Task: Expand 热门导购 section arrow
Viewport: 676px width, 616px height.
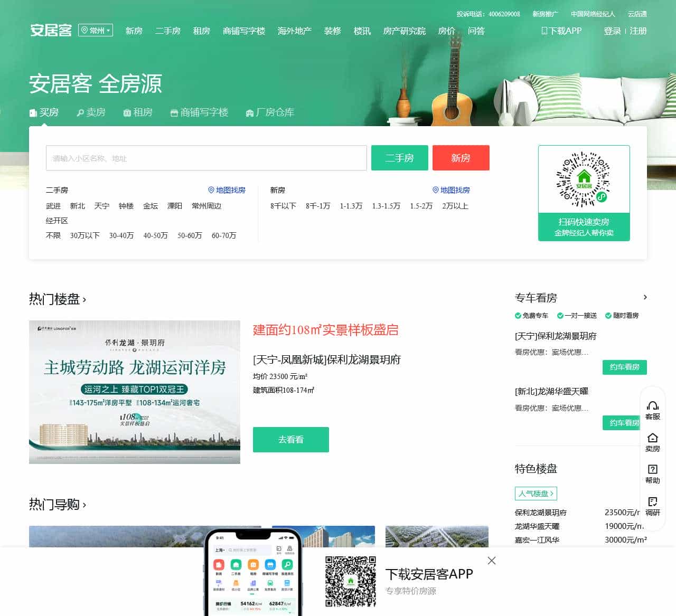Action: click(x=84, y=505)
